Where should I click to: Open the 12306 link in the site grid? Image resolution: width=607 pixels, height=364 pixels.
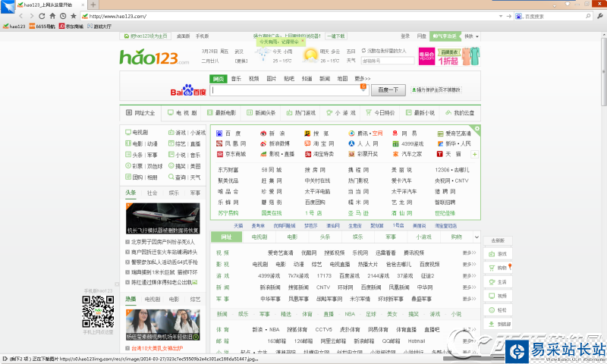coord(442,170)
